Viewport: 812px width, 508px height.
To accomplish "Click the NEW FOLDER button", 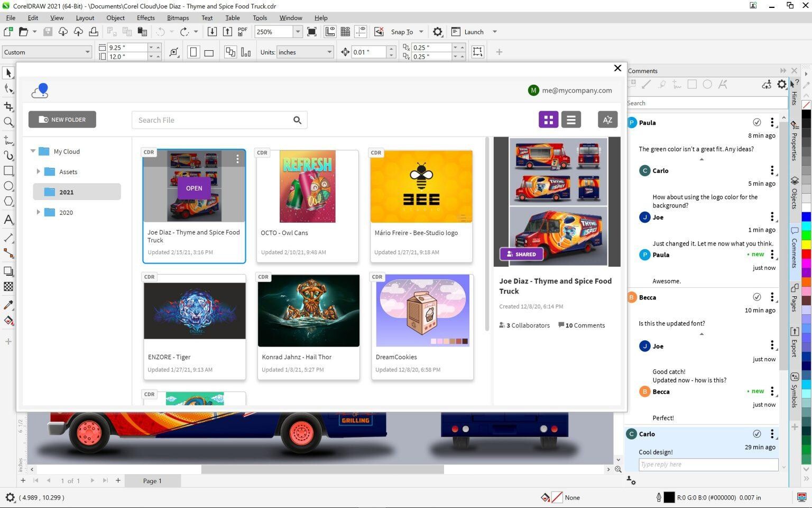I will [62, 119].
